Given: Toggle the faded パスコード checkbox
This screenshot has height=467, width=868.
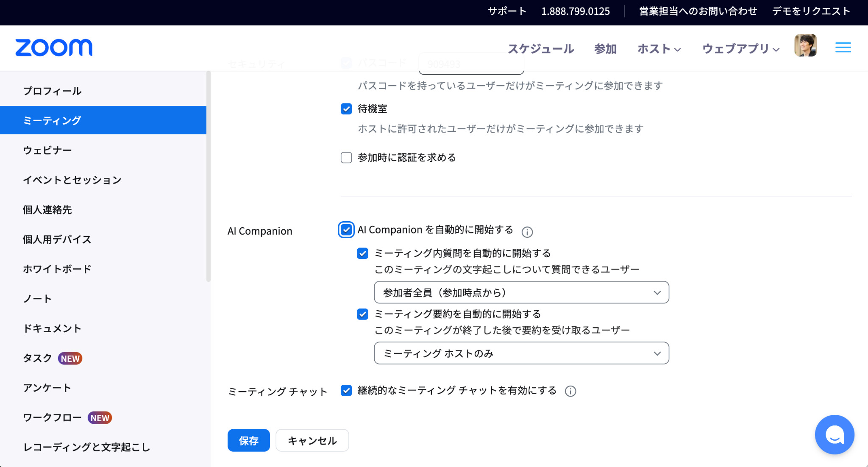Looking at the screenshot, I should [346, 63].
